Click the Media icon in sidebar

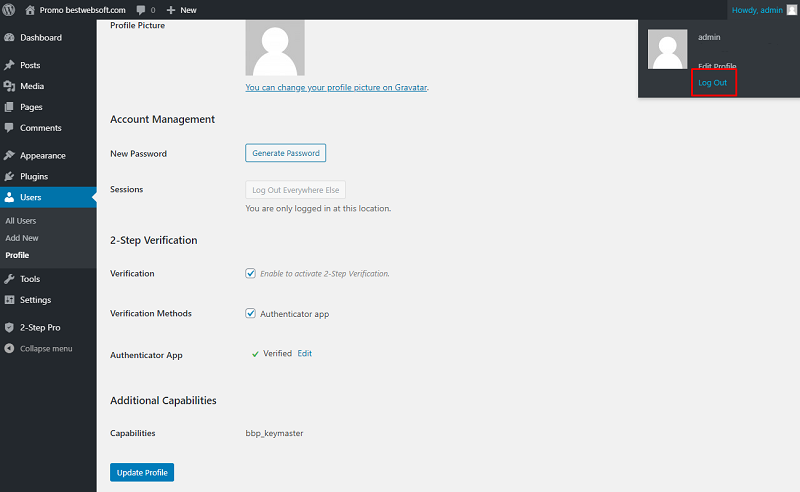point(9,86)
